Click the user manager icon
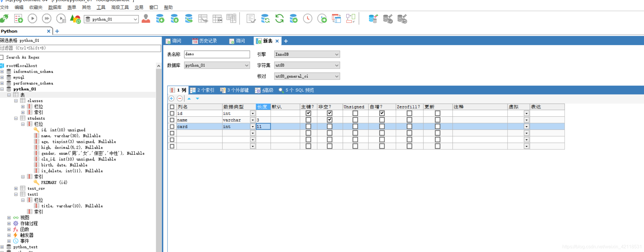644x252 pixels. point(146,19)
